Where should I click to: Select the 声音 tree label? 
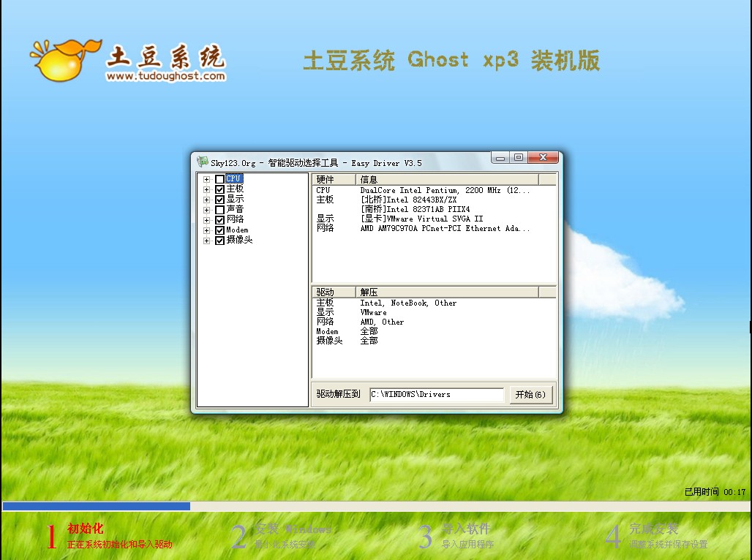[235, 210]
